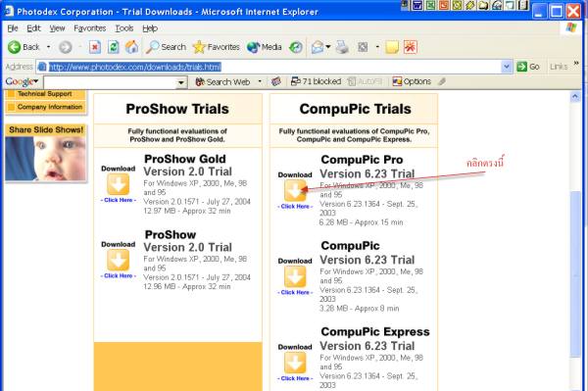This screenshot has height=391, width=588.
Task: Open the Edit button dropdown arrow
Action: pyautogui.click(x=377, y=47)
